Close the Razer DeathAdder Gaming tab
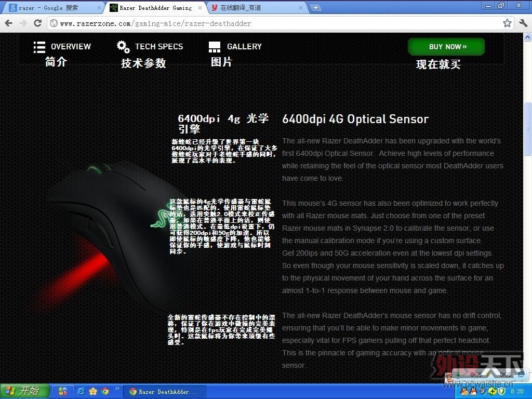The width and height of the screenshot is (532, 399). (200, 7)
